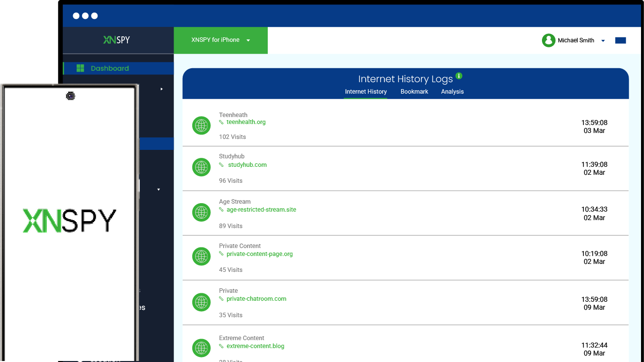This screenshot has width=644, height=362.
Task: Click the blue flag icon in header
Action: 620,40
